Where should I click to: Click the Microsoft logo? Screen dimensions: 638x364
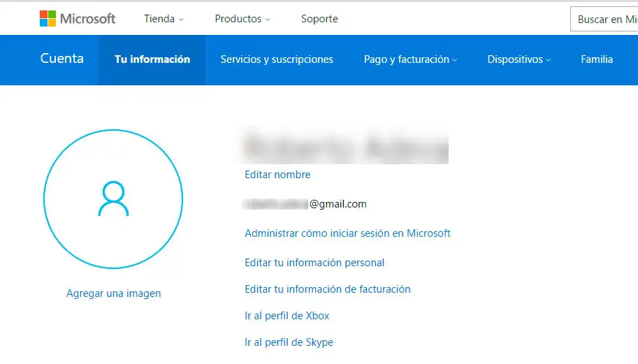click(x=78, y=19)
